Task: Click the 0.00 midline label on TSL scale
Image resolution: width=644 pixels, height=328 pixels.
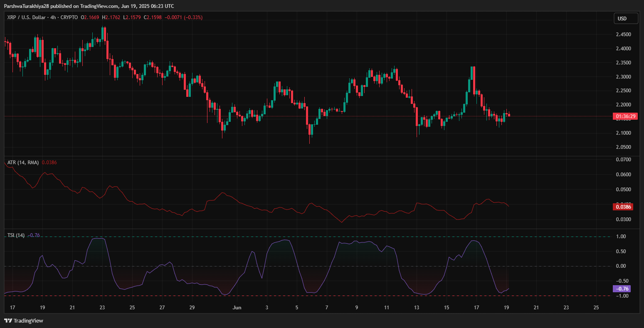Action: 621,266
